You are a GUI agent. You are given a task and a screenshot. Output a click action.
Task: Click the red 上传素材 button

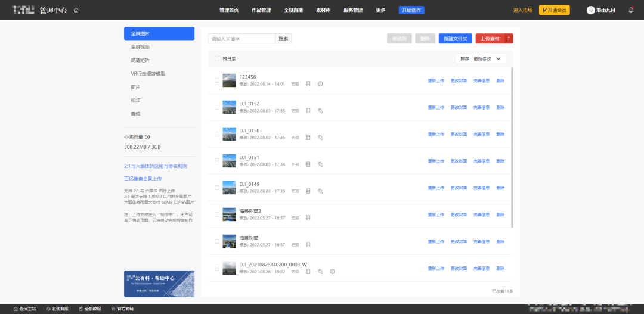(x=490, y=39)
